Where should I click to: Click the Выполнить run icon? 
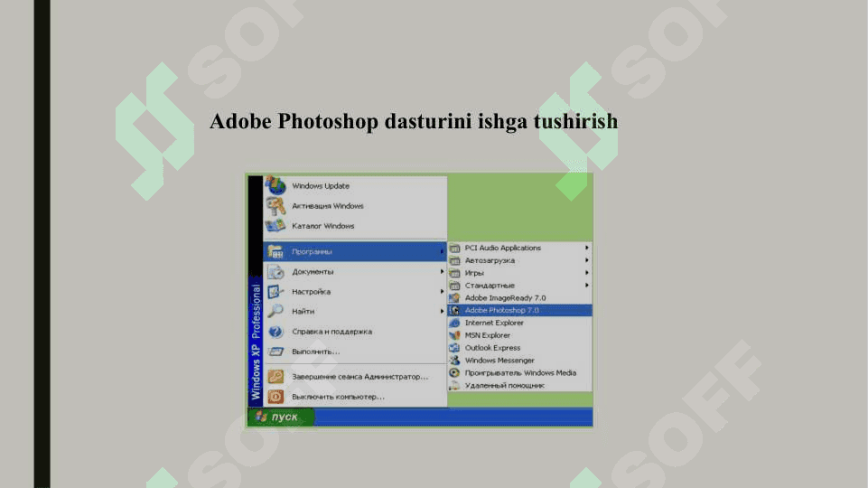(275, 352)
